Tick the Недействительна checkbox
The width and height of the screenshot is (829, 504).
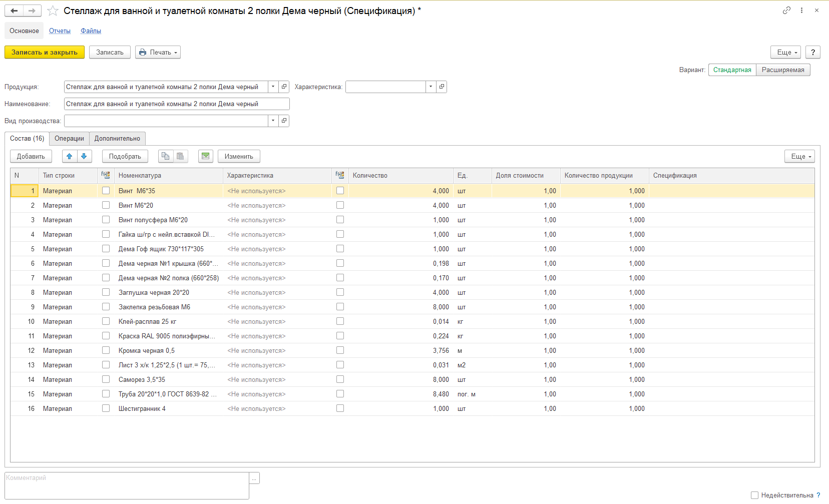point(754,495)
